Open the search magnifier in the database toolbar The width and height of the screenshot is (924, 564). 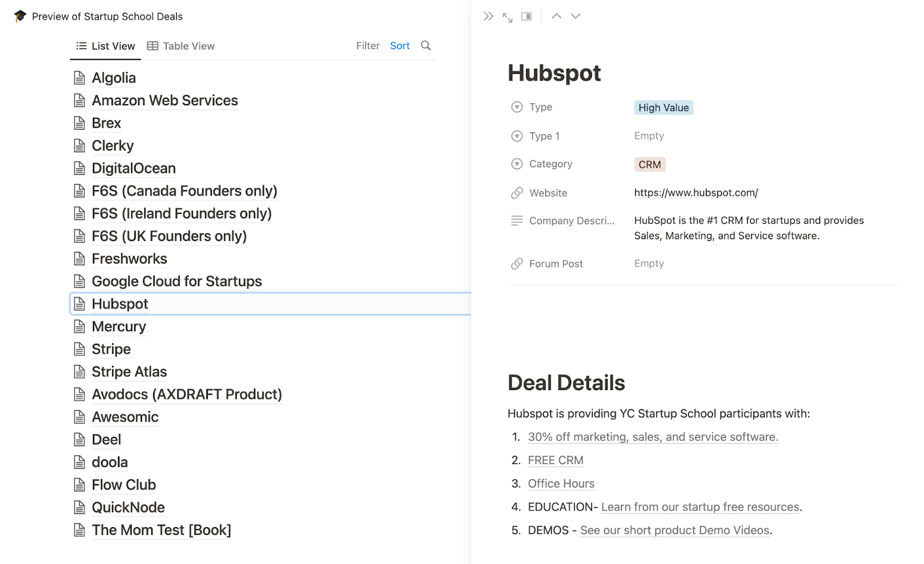click(426, 46)
